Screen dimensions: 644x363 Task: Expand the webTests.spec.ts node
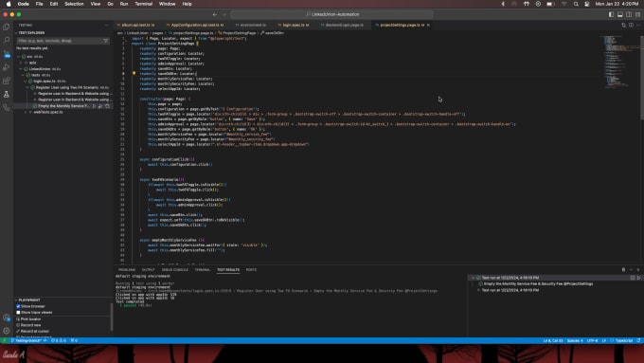26,112
